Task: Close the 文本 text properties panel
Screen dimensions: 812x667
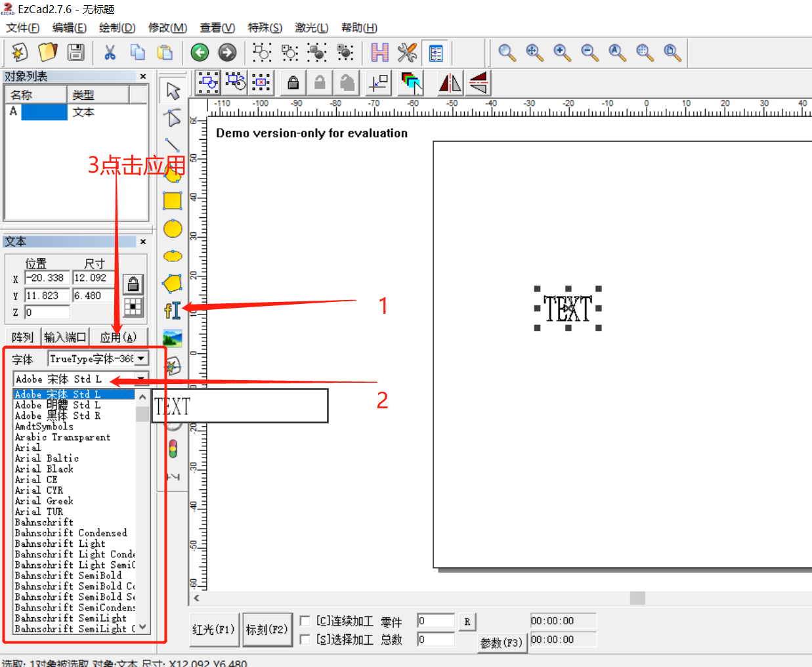Action: coord(143,242)
